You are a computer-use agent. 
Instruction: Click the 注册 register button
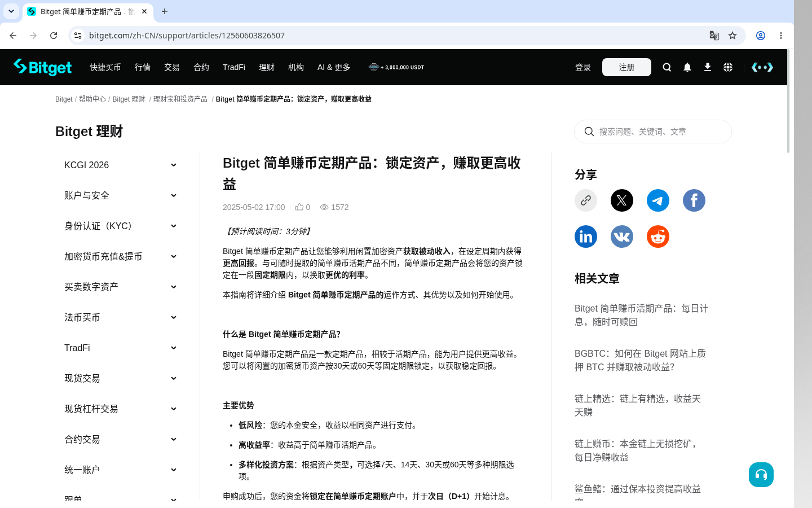(x=626, y=67)
